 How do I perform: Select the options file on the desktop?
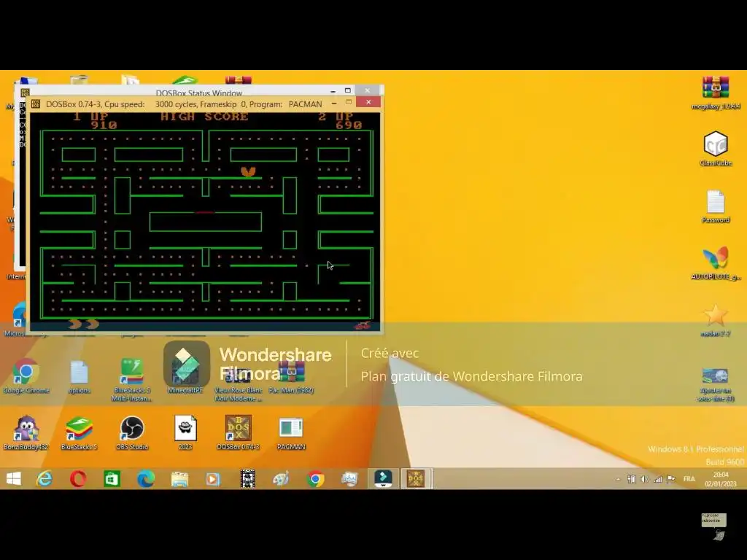(x=79, y=377)
